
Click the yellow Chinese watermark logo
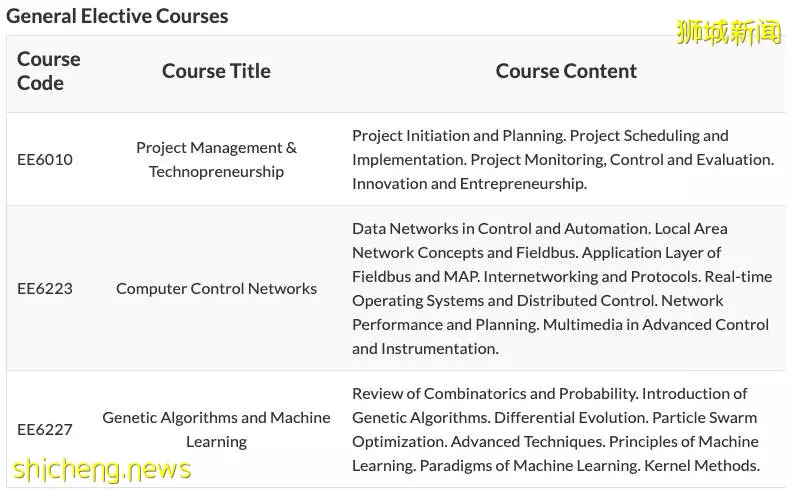729,32
